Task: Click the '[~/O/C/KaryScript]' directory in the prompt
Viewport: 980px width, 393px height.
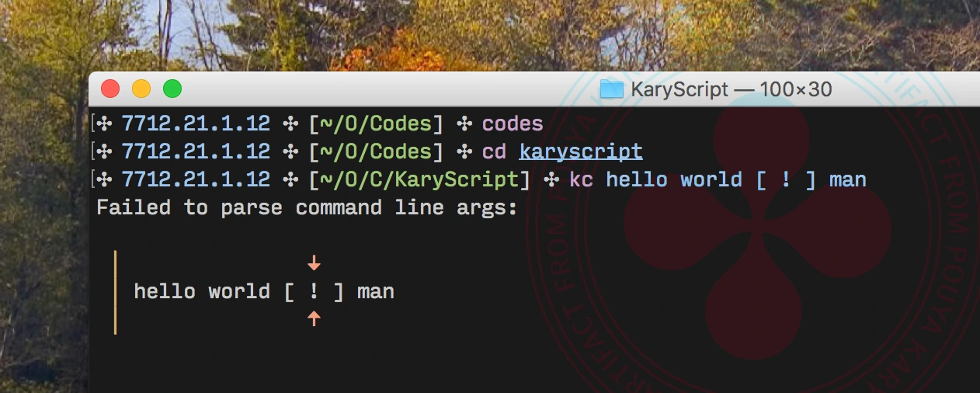Action: 419,180
